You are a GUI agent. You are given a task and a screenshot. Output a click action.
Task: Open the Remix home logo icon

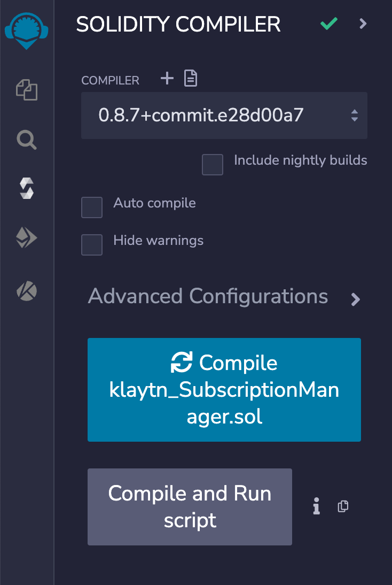(27, 32)
